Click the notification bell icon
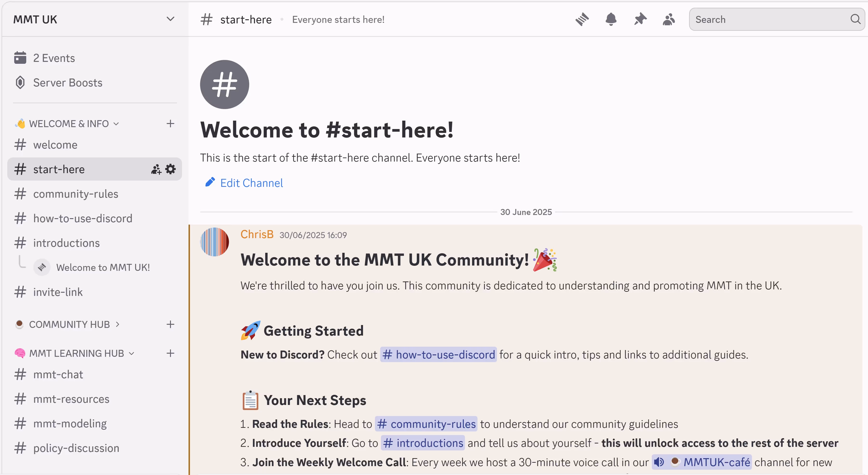Image resolution: width=868 pixels, height=475 pixels. click(x=611, y=19)
